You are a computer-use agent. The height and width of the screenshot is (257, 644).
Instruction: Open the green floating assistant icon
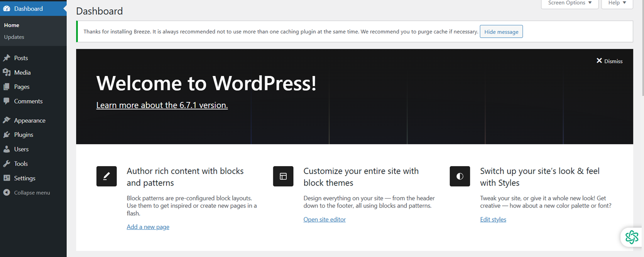pyautogui.click(x=632, y=237)
